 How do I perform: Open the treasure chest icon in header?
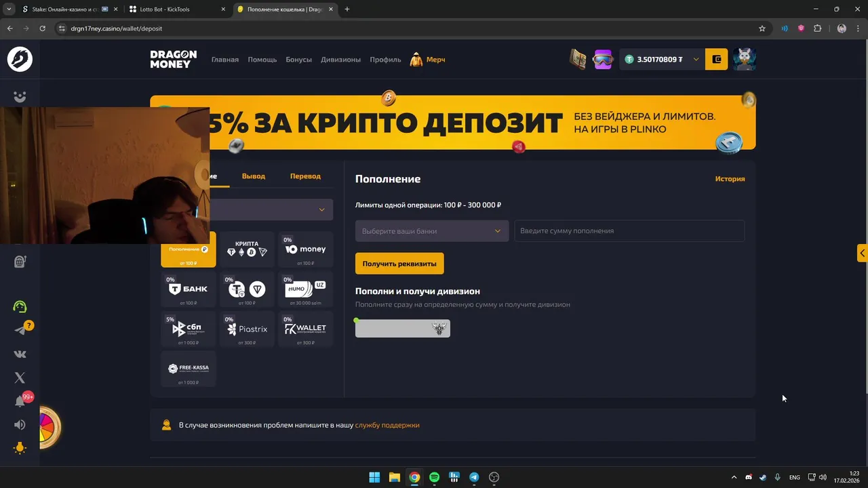point(578,59)
